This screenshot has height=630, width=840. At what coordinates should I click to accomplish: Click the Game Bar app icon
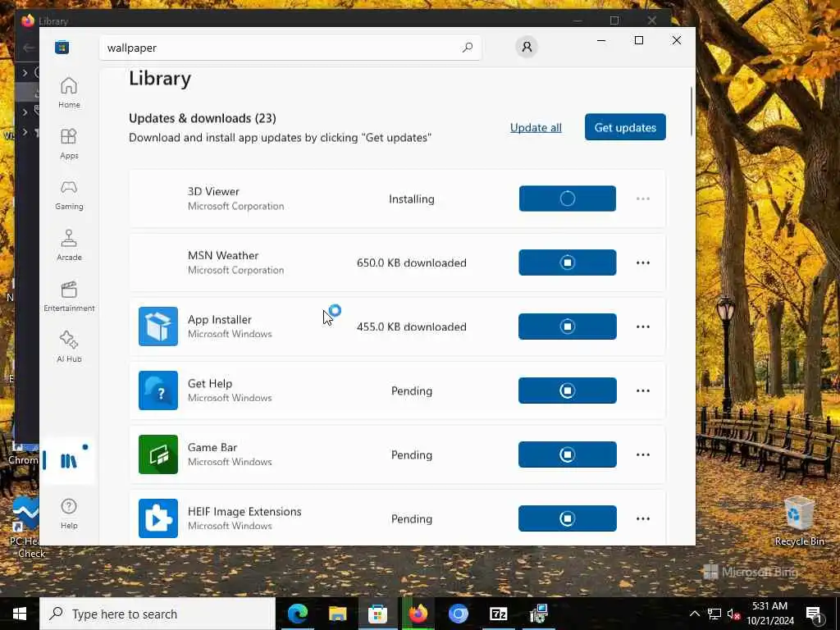158,454
